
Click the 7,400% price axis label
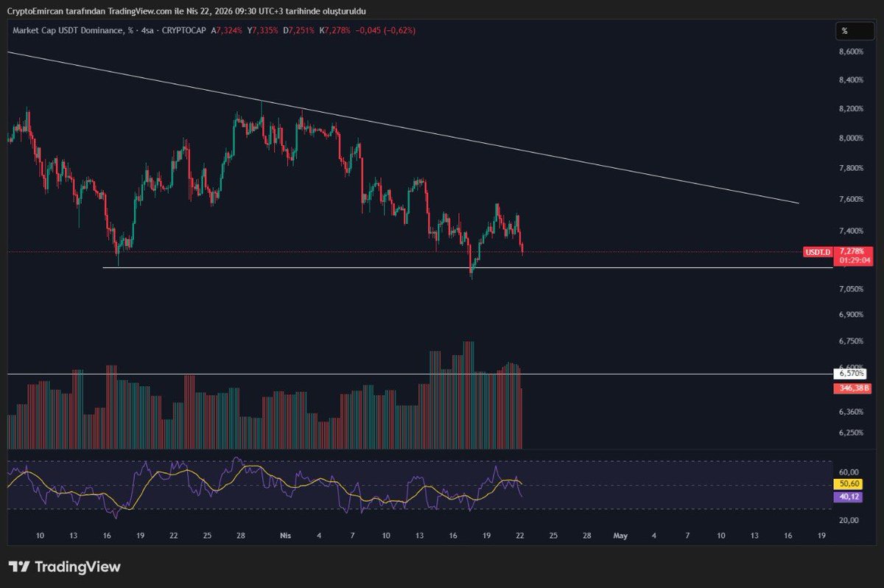[x=850, y=231]
